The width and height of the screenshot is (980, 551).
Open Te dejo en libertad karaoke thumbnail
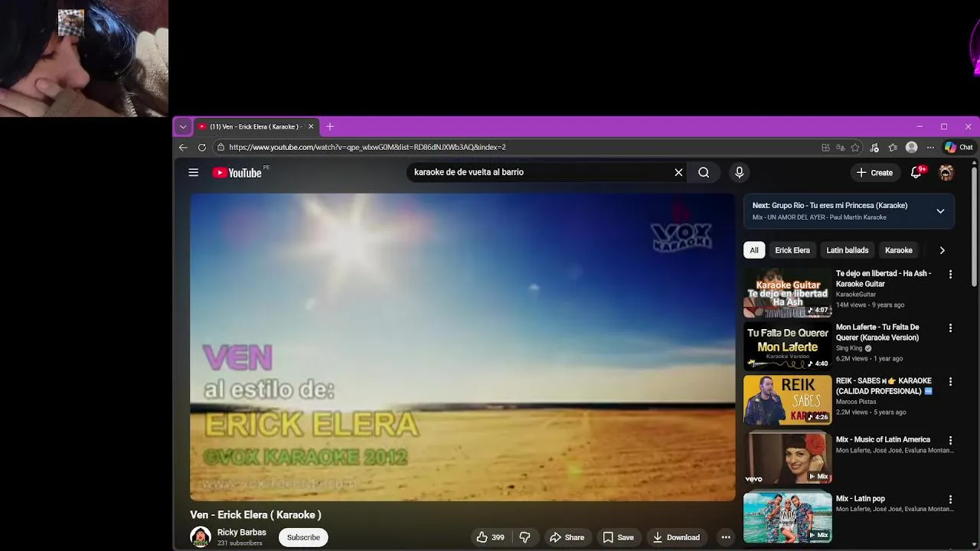coord(787,292)
